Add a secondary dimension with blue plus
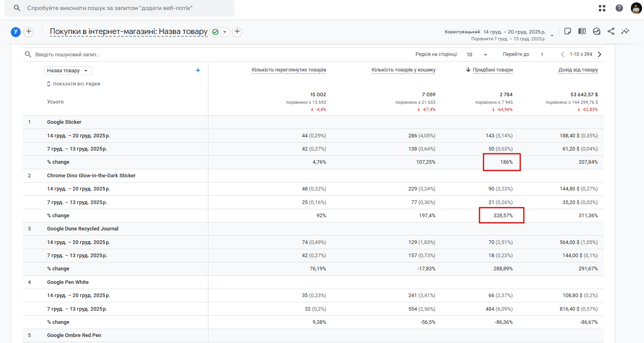Viewport: 644px width, 343px height. [x=198, y=70]
